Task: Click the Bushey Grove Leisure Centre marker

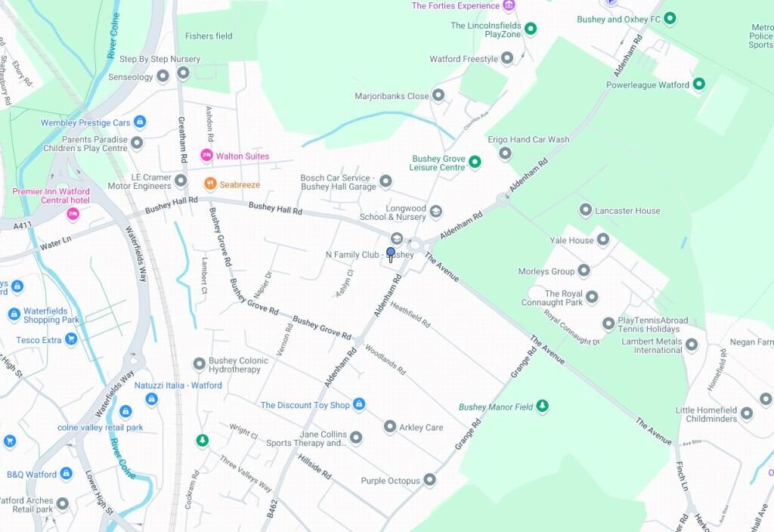Action: pos(475,162)
